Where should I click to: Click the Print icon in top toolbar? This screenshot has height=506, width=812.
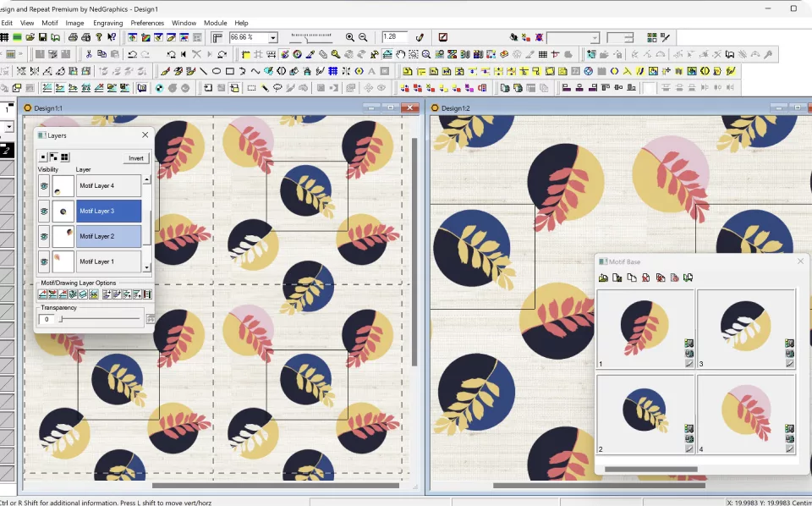(x=73, y=37)
